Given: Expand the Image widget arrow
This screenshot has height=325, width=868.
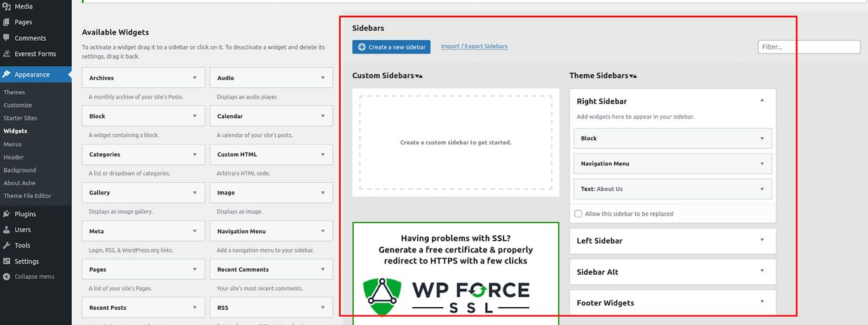Looking at the screenshot, I should [x=322, y=193].
